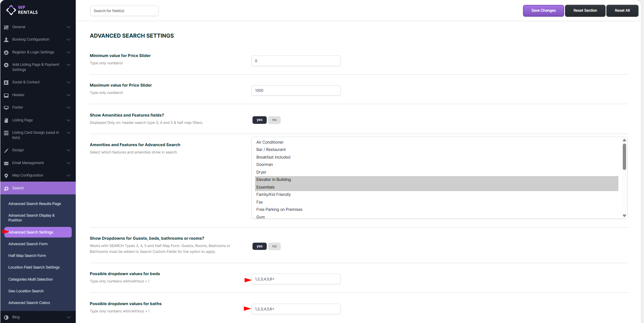This screenshot has height=323, width=644.
Task: Click the Header monitor icon
Action: click(6, 95)
